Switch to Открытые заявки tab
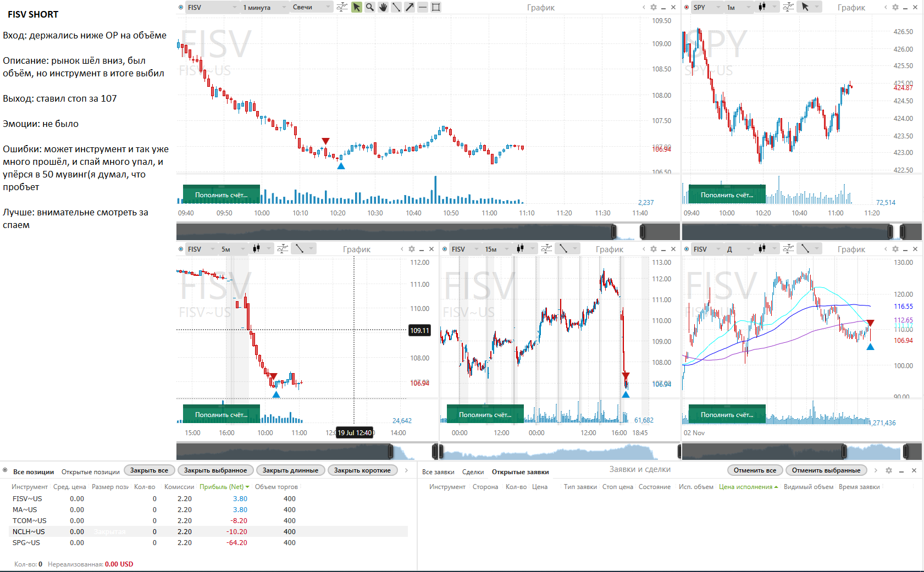This screenshot has width=924, height=572. click(520, 472)
